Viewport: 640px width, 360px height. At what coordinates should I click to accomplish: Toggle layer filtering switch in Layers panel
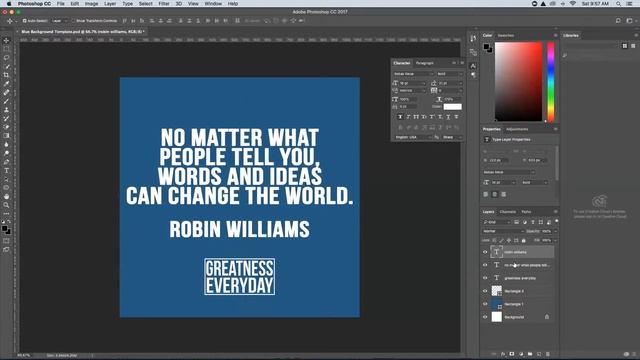click(x=557, y=221)
